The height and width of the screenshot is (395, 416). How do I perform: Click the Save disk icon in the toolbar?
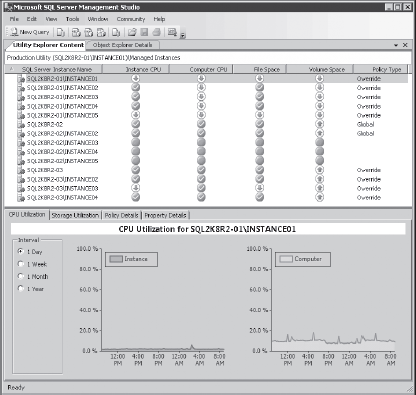(144, 32)
